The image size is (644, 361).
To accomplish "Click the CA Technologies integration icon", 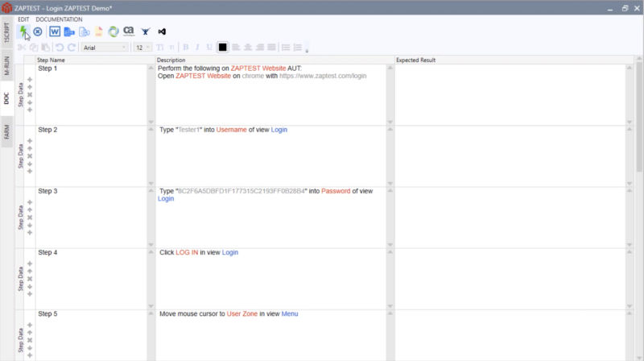I will [128, 31].
